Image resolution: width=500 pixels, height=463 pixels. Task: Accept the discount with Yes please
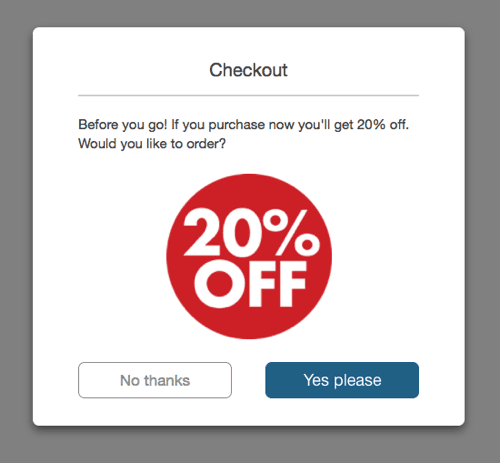(342, 380)
